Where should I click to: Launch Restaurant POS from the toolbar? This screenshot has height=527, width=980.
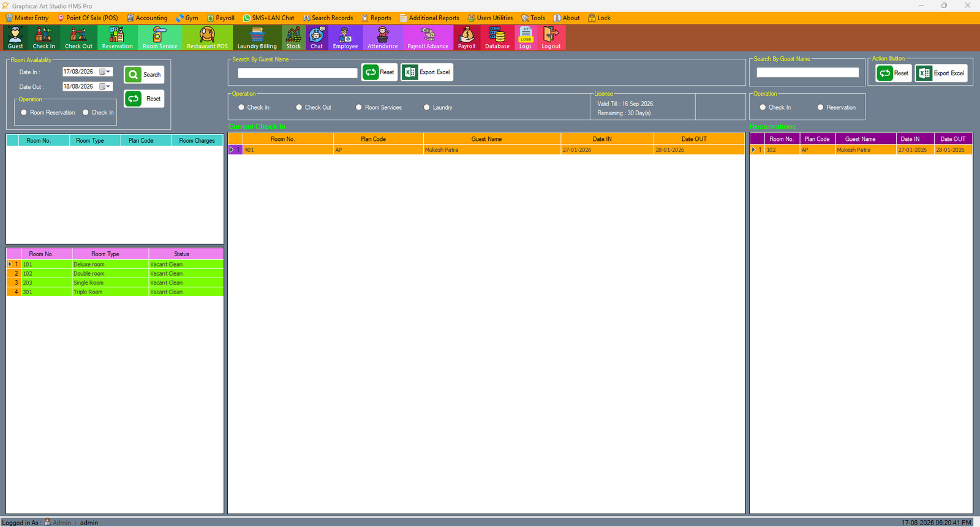click(x=207, y=37)
